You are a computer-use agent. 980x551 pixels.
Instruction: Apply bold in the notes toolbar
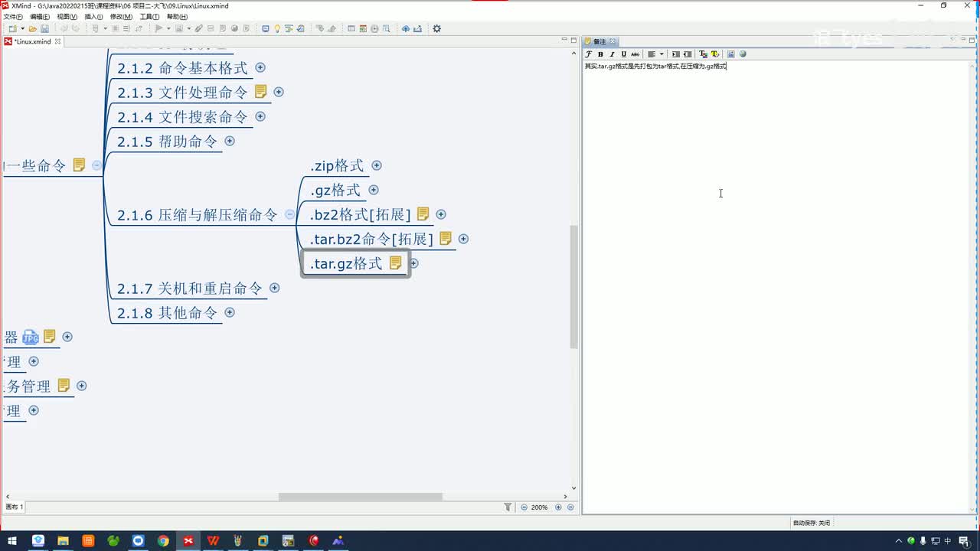(600, 54)
